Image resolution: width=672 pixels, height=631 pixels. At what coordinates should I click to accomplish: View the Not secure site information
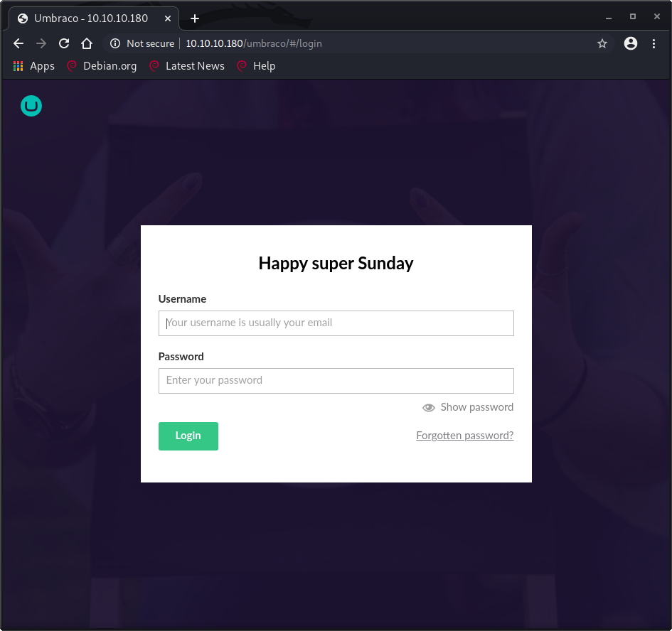click(x=142, y=43)
